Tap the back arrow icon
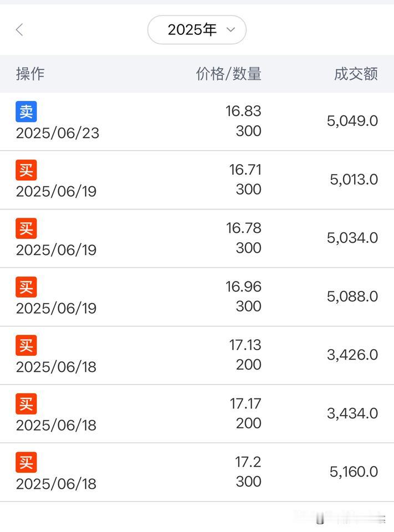Image resolution: width=394 pixels, height=532 pixels. 20,30
